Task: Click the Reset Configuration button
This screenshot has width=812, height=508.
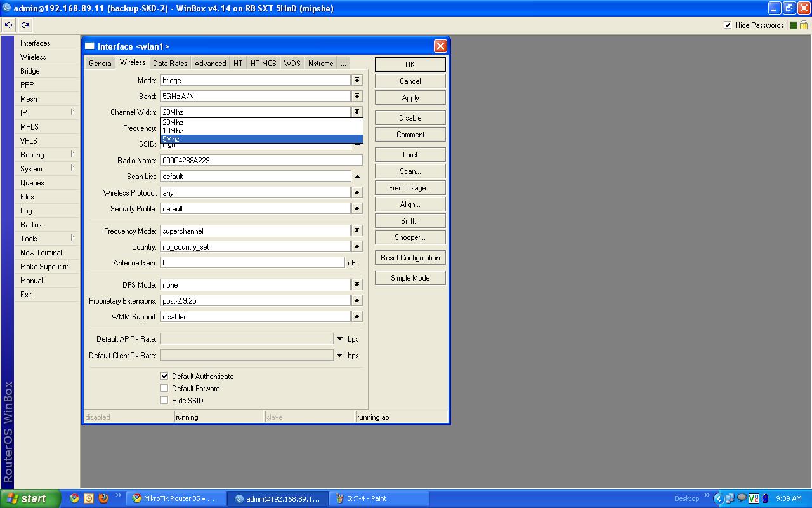Action: [410, 257]
